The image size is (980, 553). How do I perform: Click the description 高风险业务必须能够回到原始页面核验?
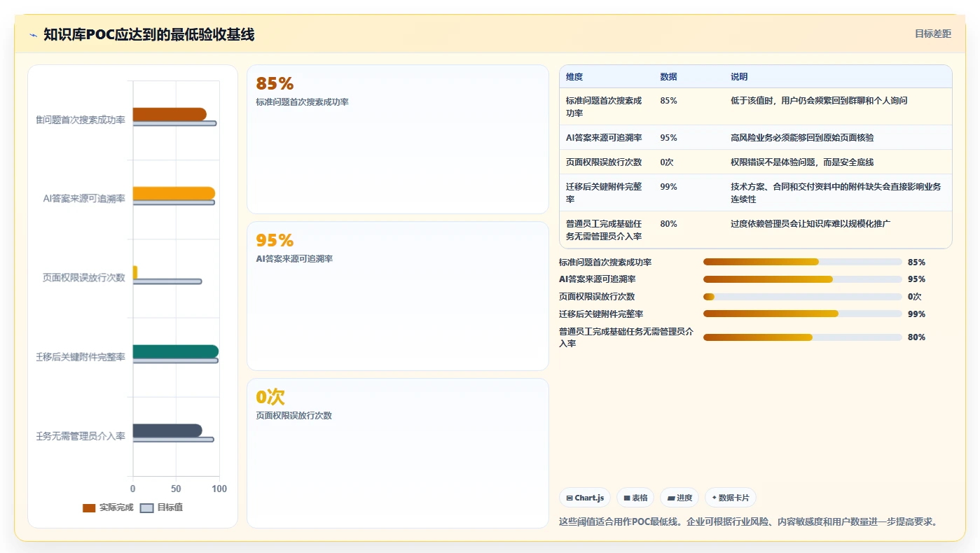click(x=802, y=137)
